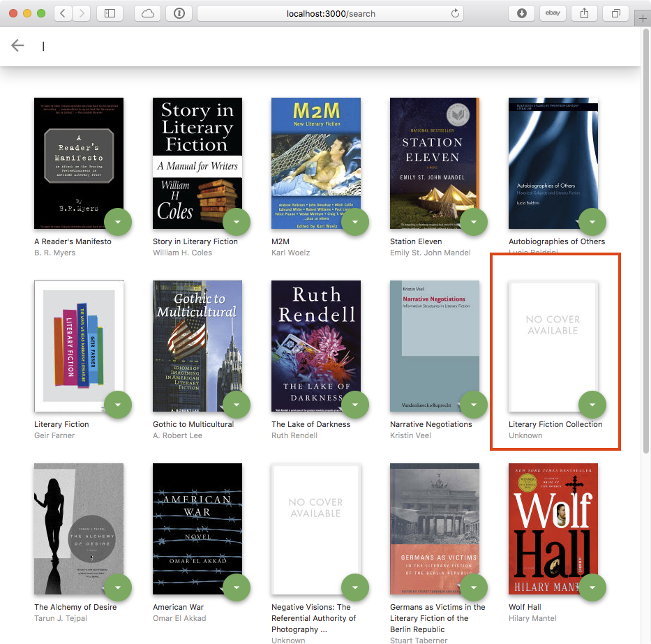Show all tabs overview

pyautogui.click(x=615, y=13)
